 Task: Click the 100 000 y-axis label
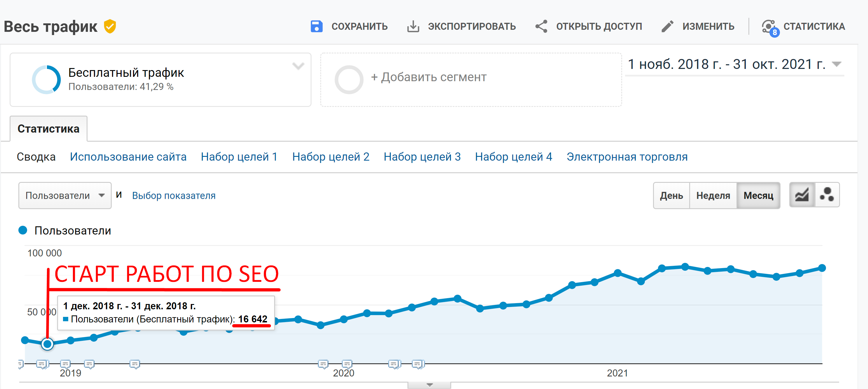44,253
